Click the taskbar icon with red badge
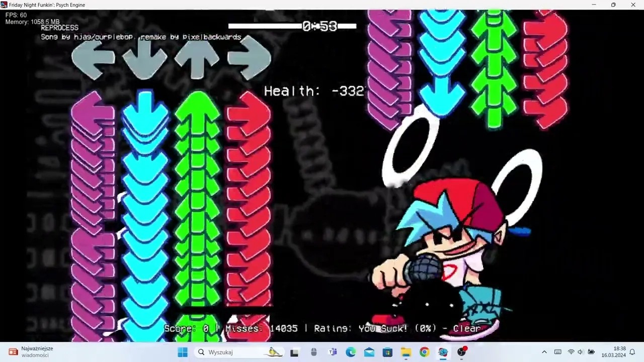 coord(461,352)
